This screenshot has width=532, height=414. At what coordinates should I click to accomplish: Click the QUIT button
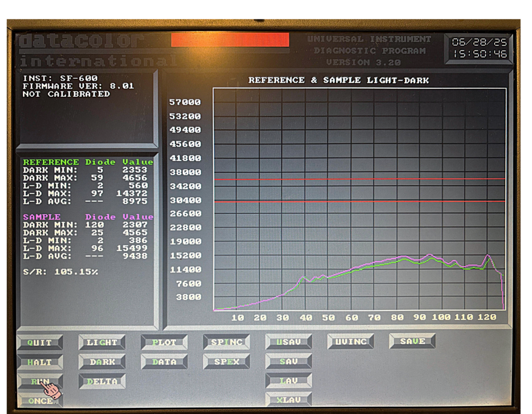(40, 343)
